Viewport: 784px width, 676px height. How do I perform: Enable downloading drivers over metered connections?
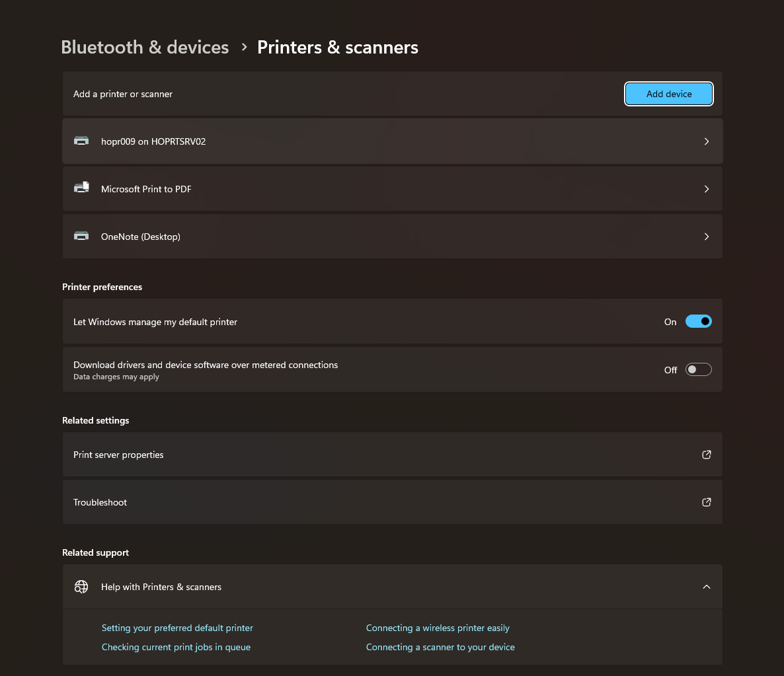(698, 369)
